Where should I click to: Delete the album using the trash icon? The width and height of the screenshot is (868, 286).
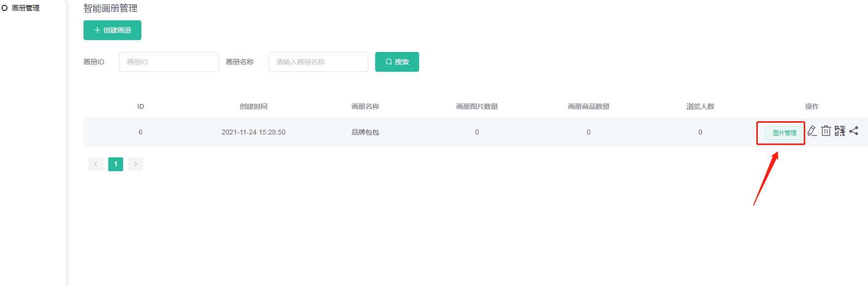pos(825,131)
